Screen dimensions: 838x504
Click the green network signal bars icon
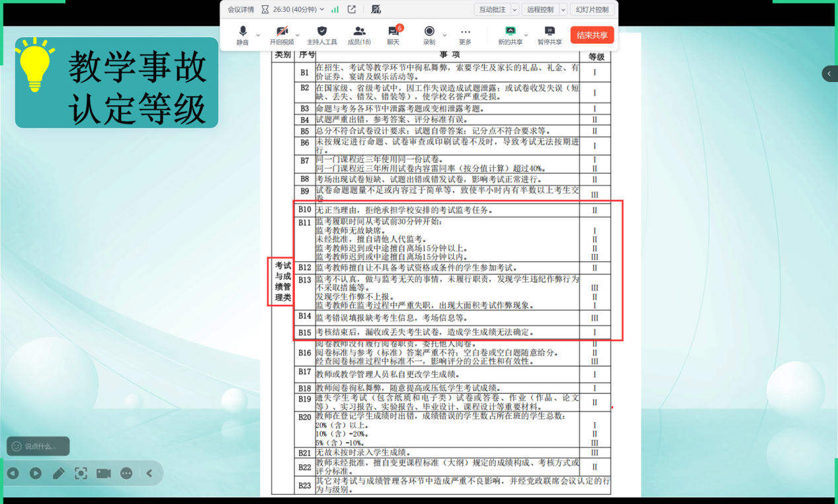click(335, 9)
